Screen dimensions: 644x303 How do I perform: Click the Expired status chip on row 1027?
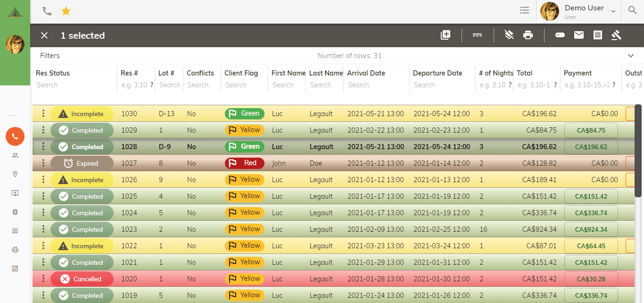[x=82, y=163]
